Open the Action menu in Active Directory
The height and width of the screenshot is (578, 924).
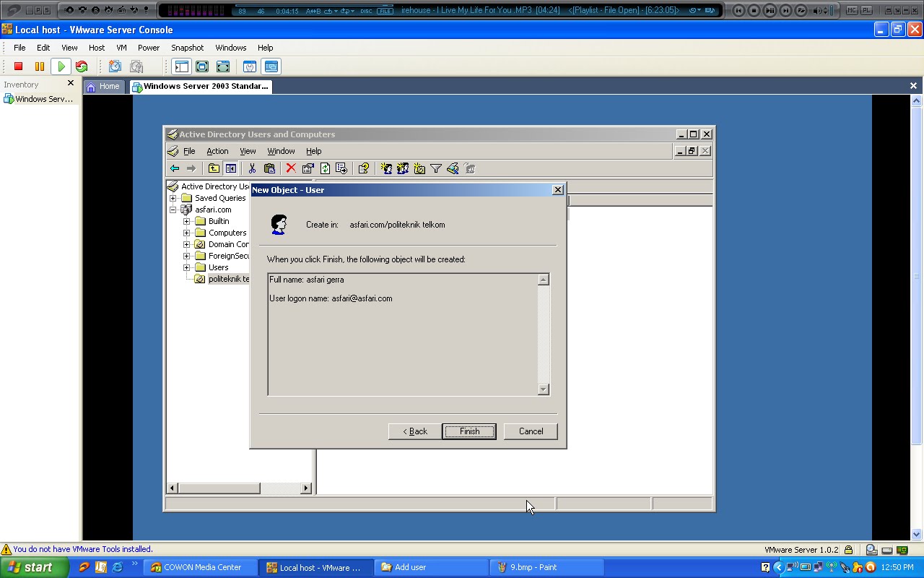click(217, 151)
